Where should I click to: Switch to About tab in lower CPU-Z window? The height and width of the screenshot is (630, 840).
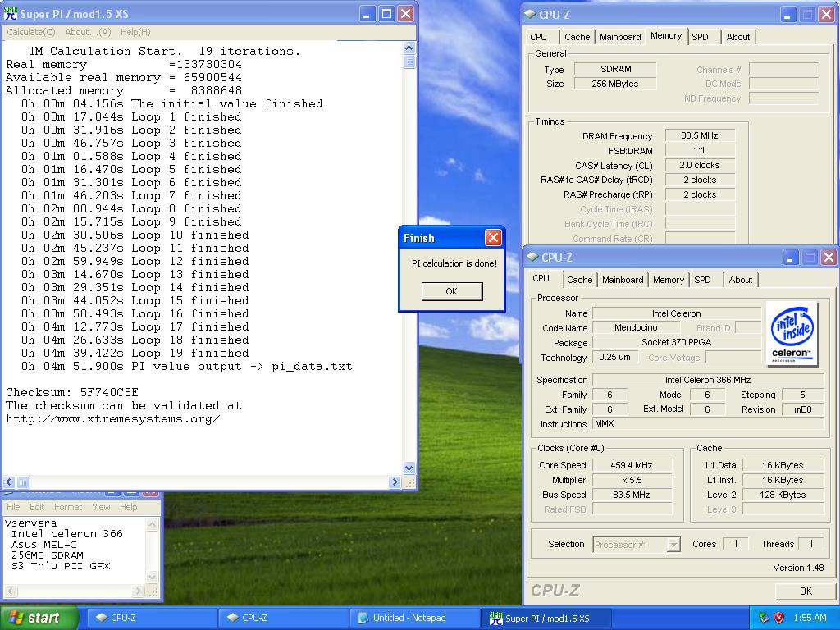click(741, 280)
